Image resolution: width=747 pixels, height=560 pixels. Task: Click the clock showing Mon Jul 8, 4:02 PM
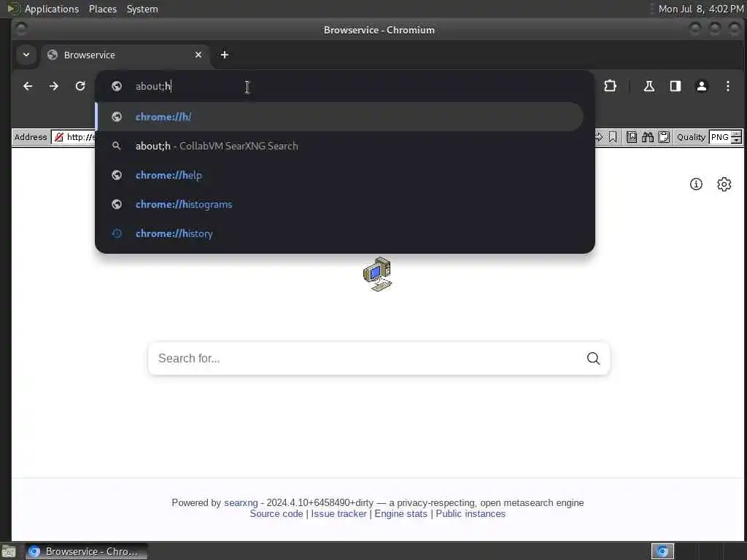(x=701, y=9)
